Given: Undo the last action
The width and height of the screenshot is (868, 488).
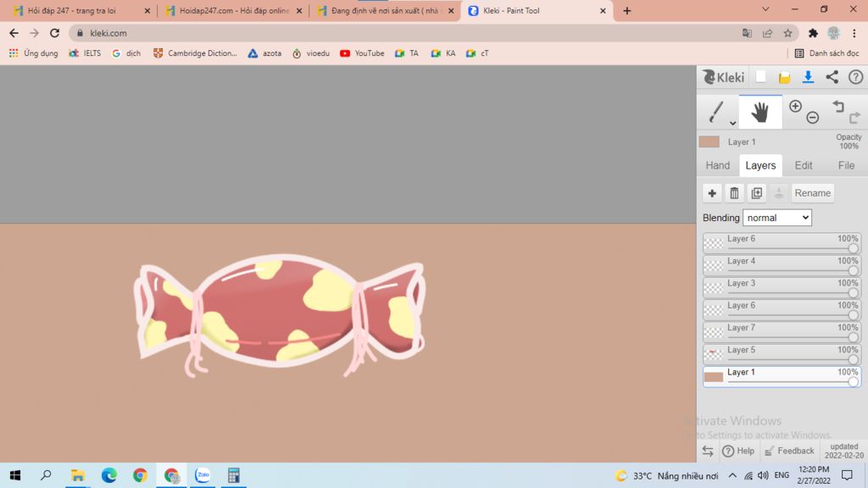Looking at the screenshot, I should tap(838, 106).
